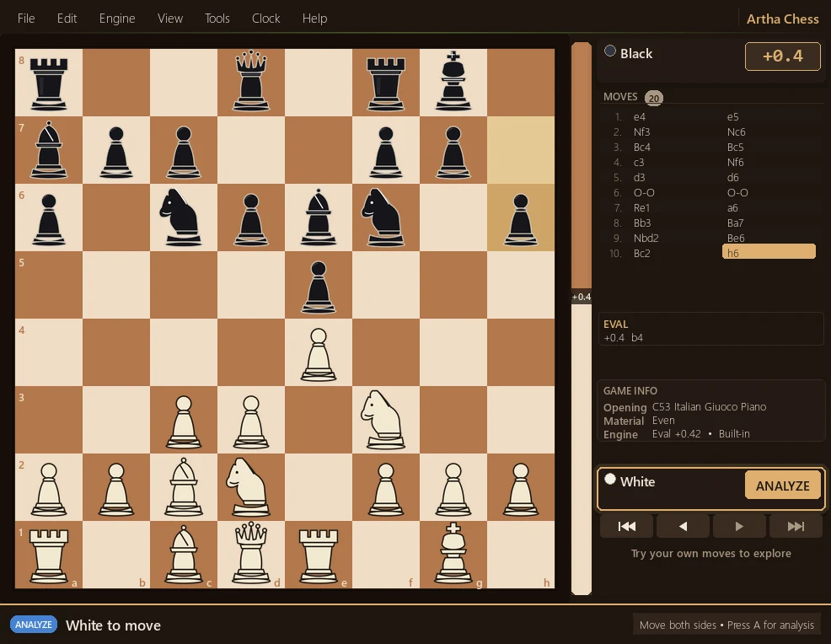Screen dimensions: 831x644
Task: Select move 10 h6 in move list
Action: (769, 252)
